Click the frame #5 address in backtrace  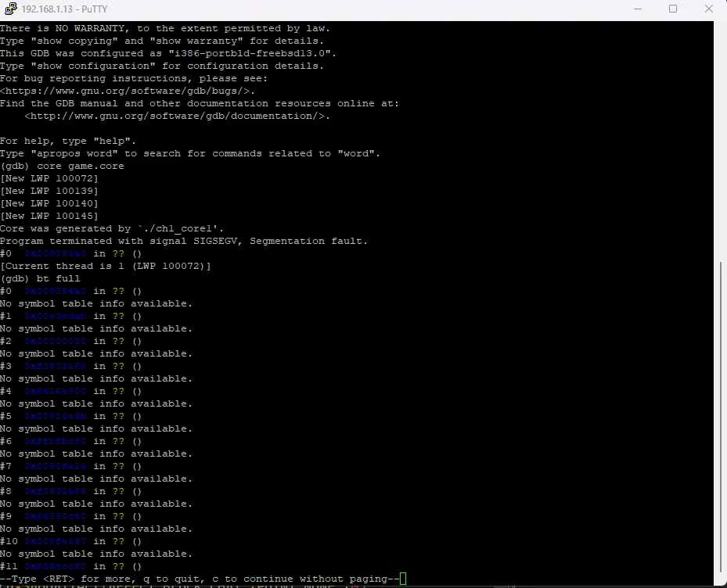(x=56, y=416)
